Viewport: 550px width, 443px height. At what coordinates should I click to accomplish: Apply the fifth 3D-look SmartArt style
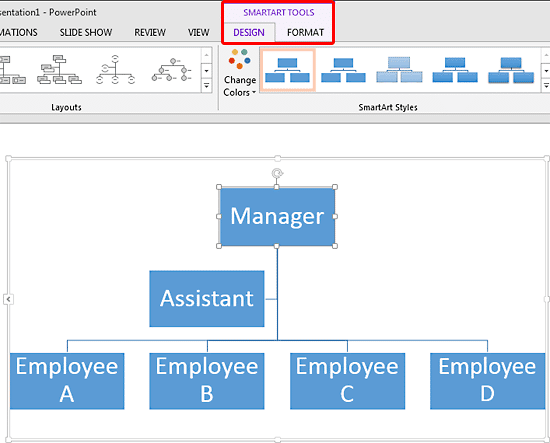tap(511, 70)
